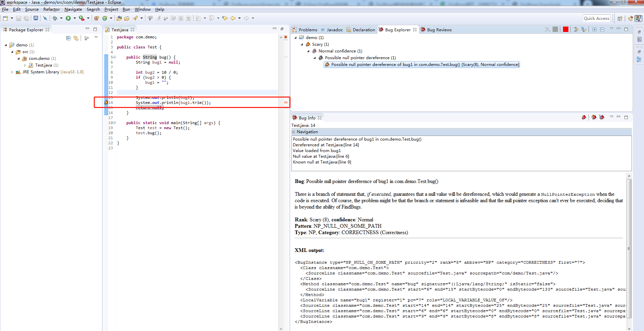Viewport: 644px width, 331px height.
Task: Select the null pointer dereference bug entry
Action: pos(422,65)
